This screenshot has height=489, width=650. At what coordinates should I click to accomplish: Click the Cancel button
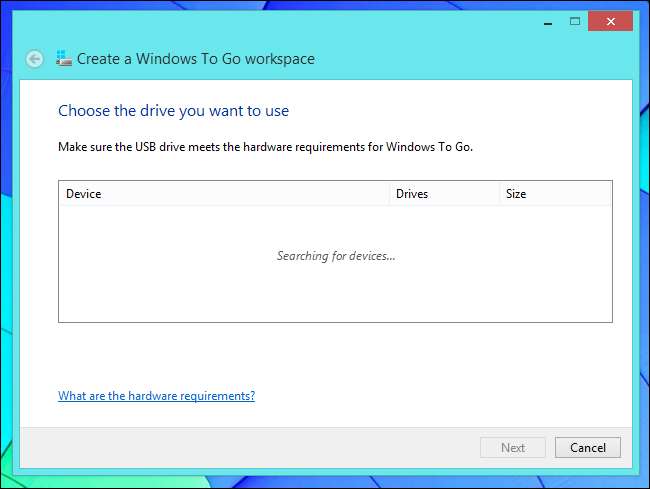pos(587,448)
